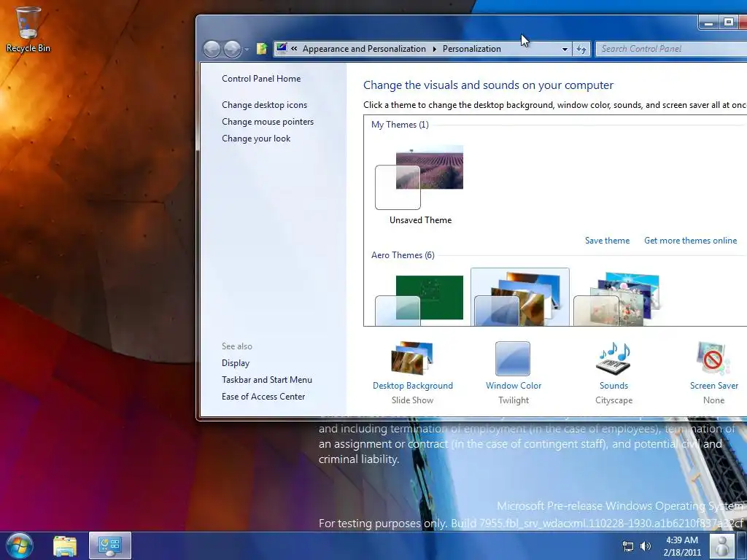Screen dimensions: 747x560
Task: Click the Aero Themes (6) group header
Action: point(403,255)
